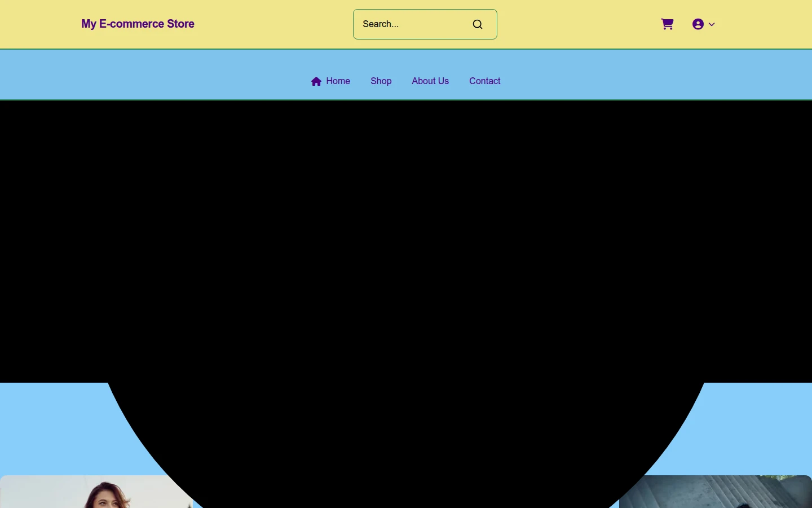Open the Shop menu item
812x508 pixels.
[x=381, y=81]
